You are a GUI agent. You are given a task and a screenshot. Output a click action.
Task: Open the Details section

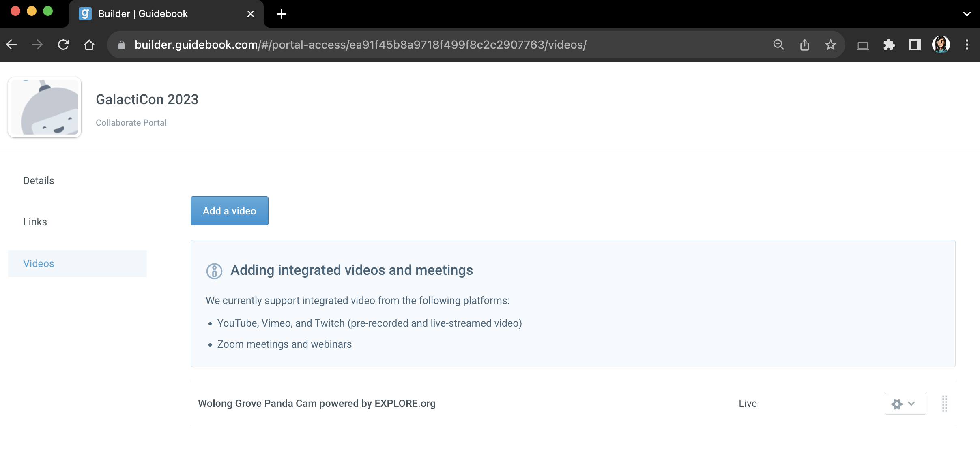click(x=39, y=180)
